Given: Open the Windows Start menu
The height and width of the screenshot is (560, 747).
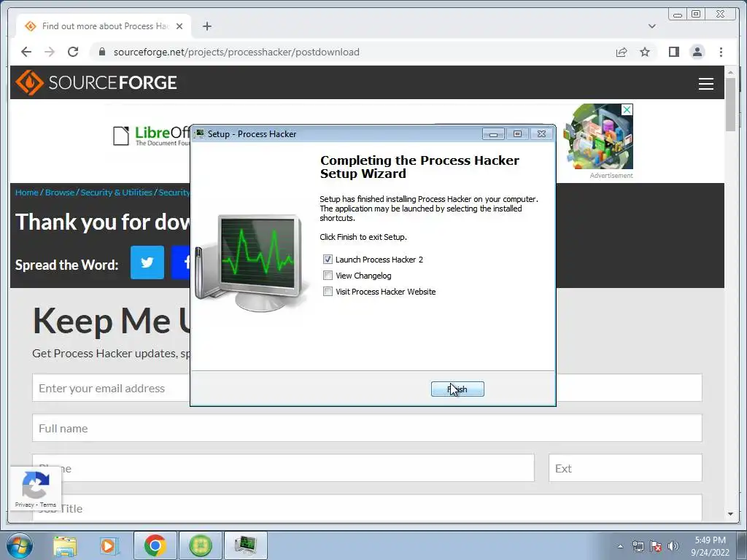Looking at the screenshot, I should point(19,545).
